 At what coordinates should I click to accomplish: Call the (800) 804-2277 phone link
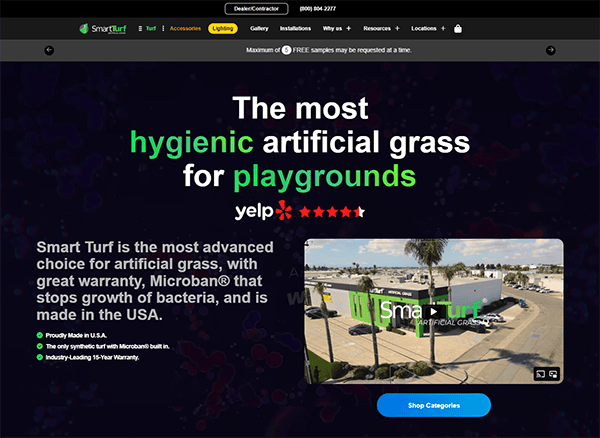(x=318, y=9)
